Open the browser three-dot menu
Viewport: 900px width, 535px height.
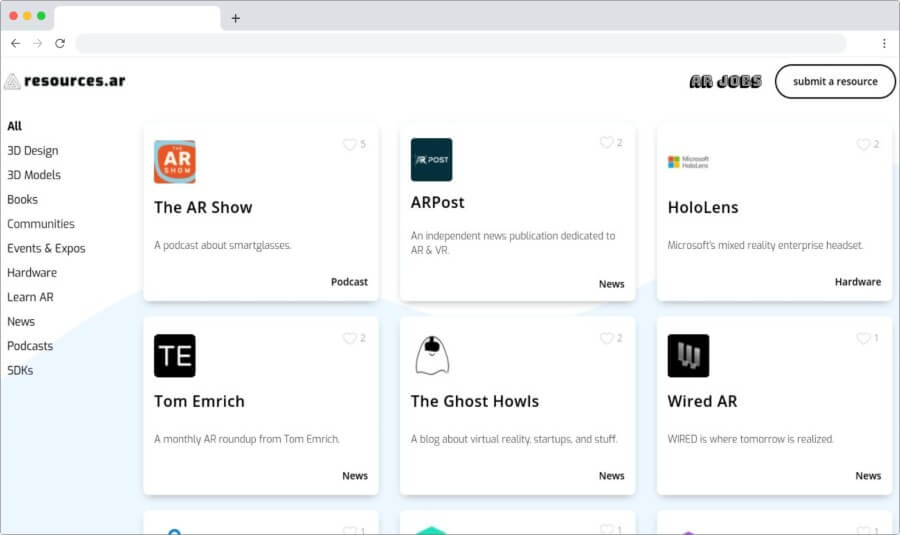click(x=884, y=43)
